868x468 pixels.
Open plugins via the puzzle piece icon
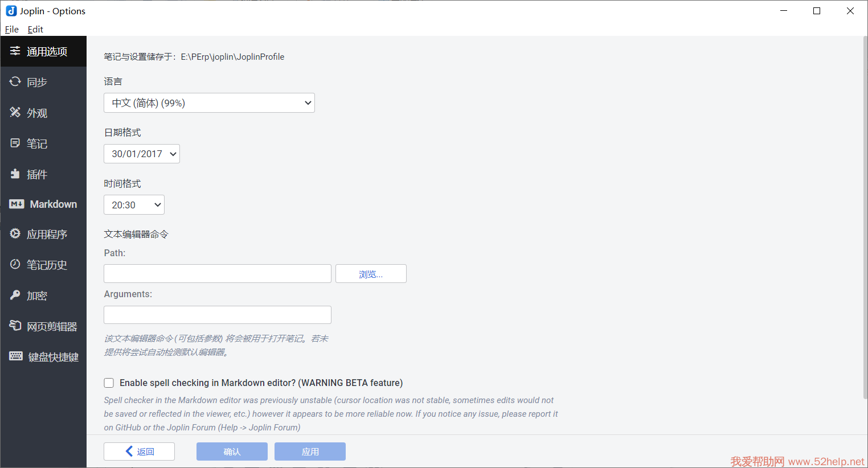pyautogui.click(x=15, y=174)
